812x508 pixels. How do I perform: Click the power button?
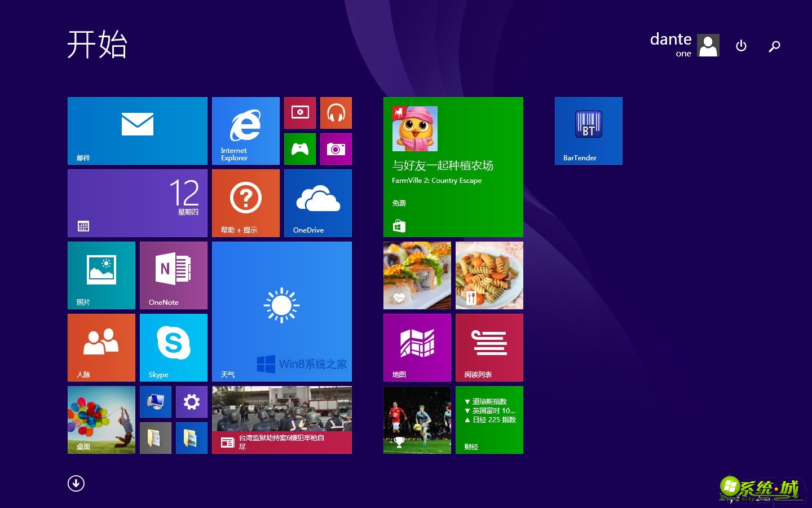(x=741, y=46)
